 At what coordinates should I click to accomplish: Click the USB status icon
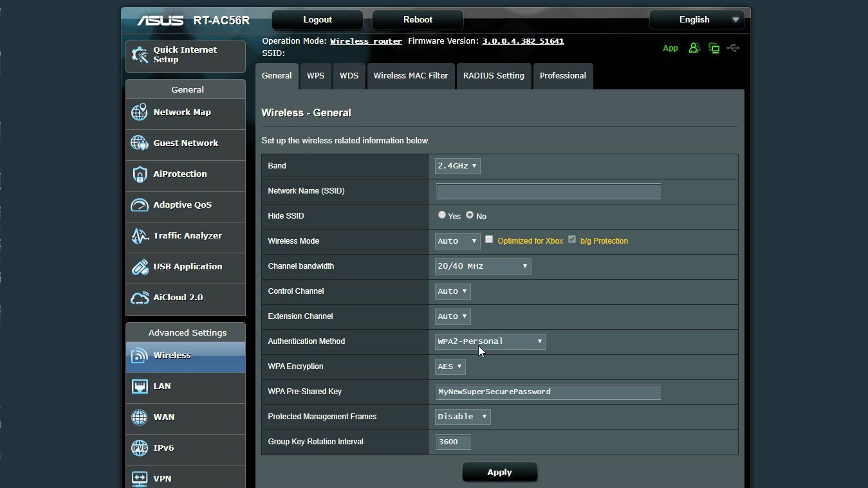point(733,48)
